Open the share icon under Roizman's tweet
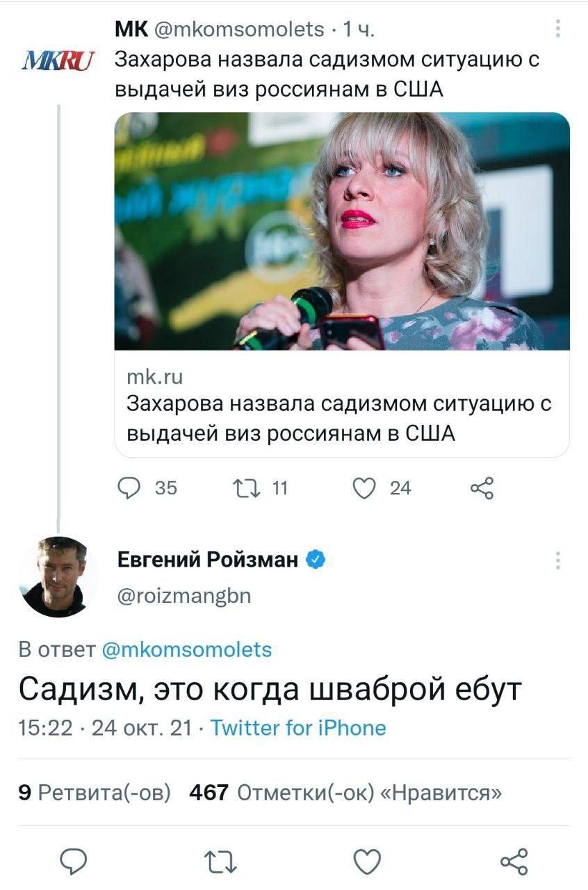Screen dimensions: 588x890 (x=513, y=862)
